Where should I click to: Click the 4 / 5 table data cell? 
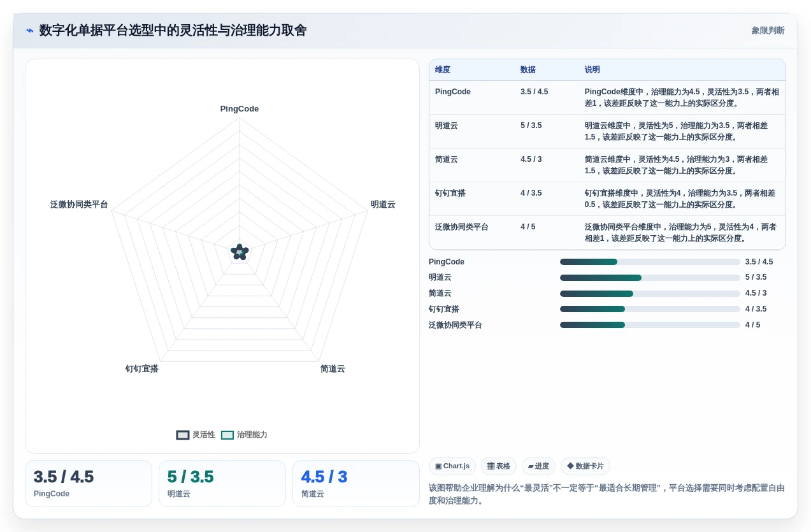pos(547,233)
